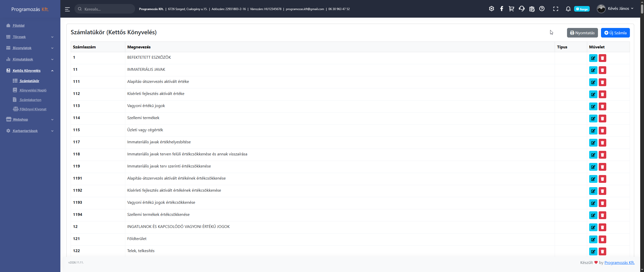
Task: Click the Új Számla button
Action: tap(615, 33)
